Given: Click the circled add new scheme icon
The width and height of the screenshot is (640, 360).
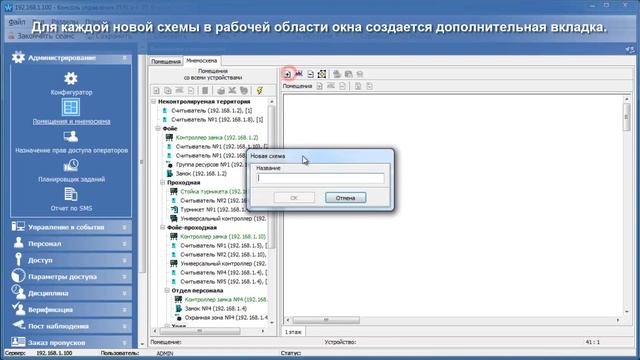Looking at the screenshot, I should coord(287,74).
